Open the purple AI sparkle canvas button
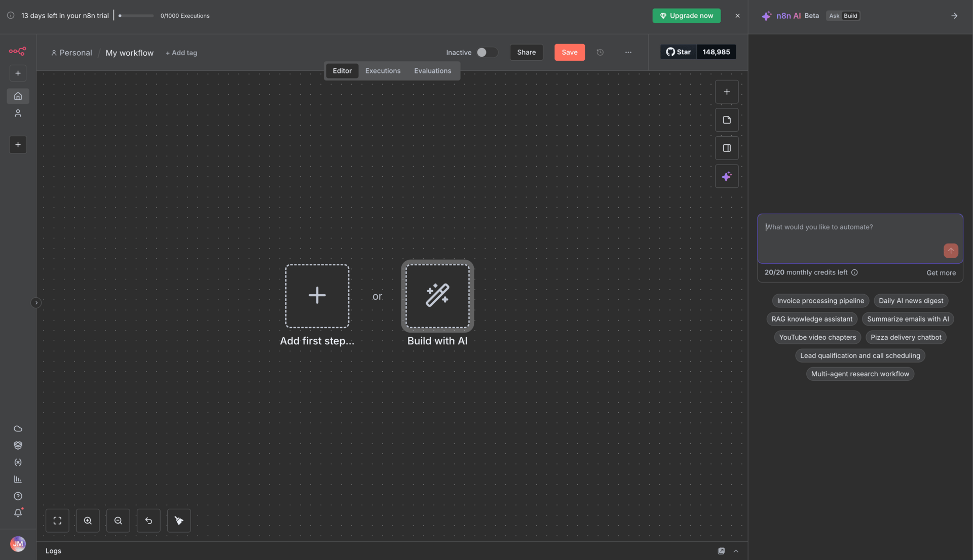 727,176
